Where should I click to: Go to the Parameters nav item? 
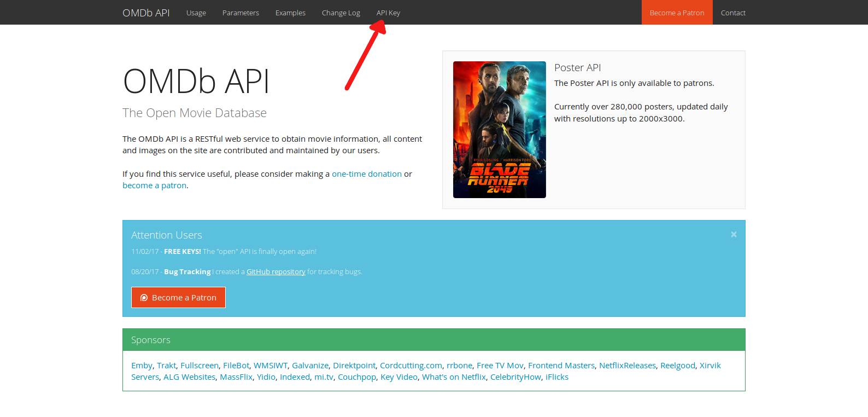(x=241, y=13)
